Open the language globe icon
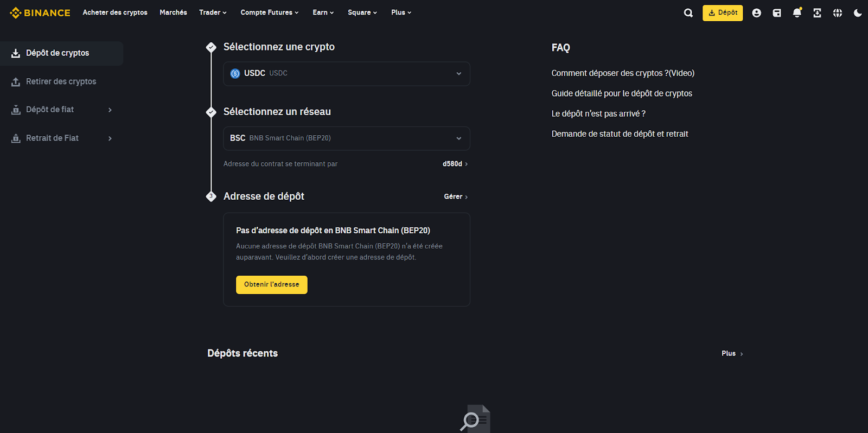868x433 pixels. coord(838,13)
